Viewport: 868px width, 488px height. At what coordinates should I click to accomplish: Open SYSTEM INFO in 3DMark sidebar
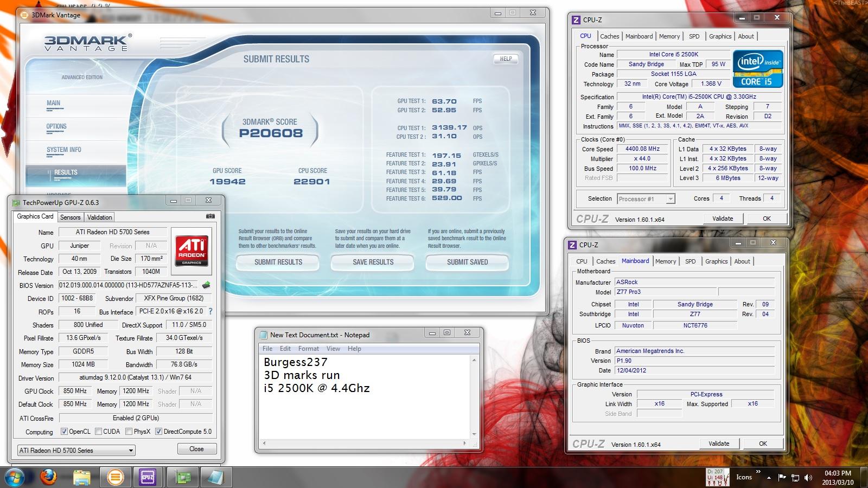pos(64,150)
